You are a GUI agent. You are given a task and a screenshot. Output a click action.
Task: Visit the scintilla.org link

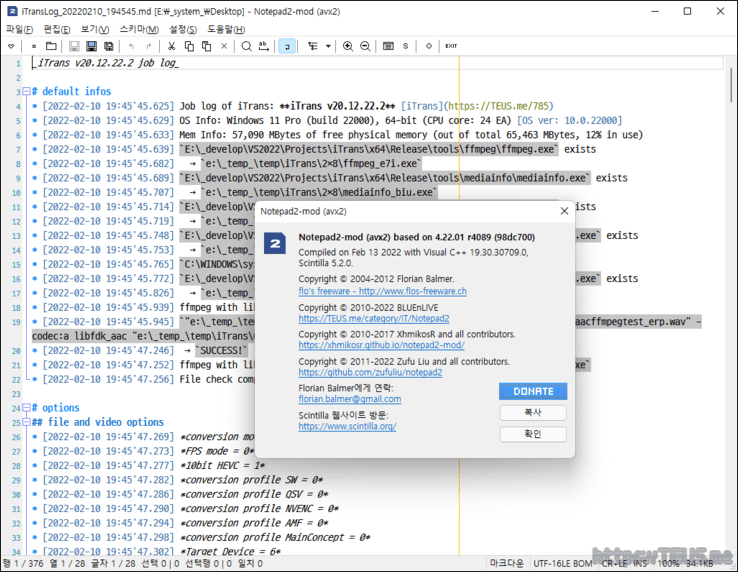pos(347,427)
